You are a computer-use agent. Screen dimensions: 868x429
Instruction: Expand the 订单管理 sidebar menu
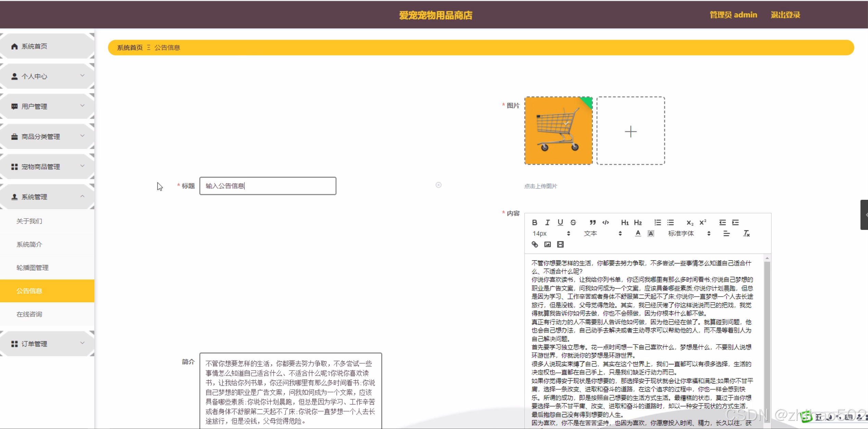click(x=47, y=344)
